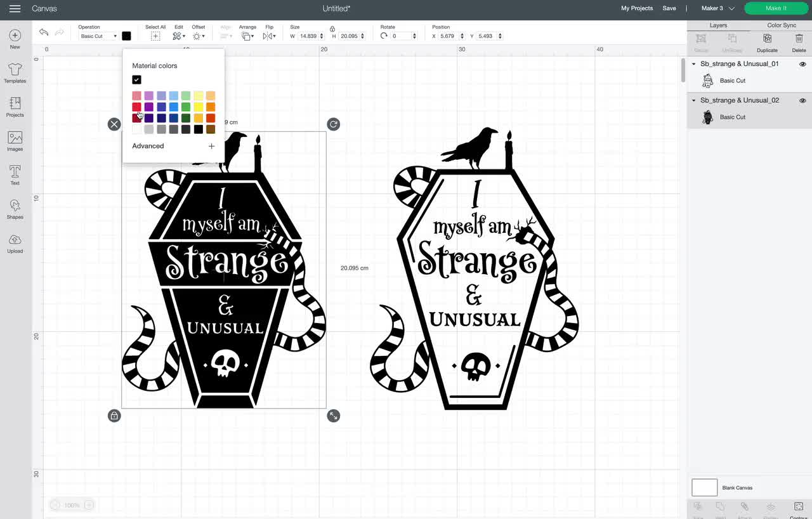Open the Templates panel
This screenshot has height=519, width=812.
[x=15, y=73]
